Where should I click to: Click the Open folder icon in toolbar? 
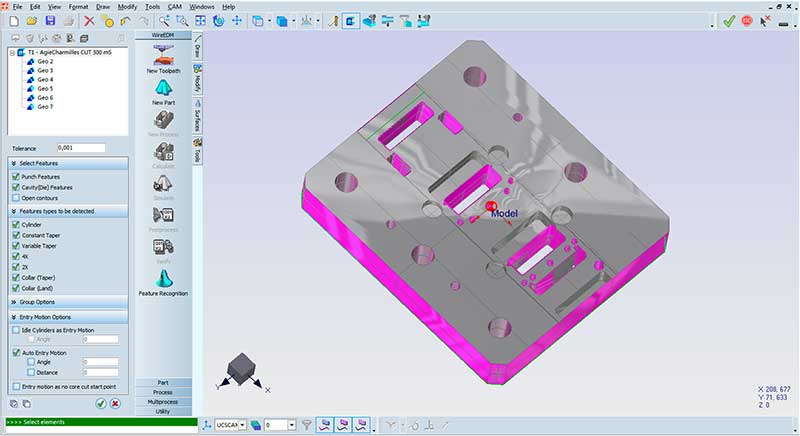(31, 20)
